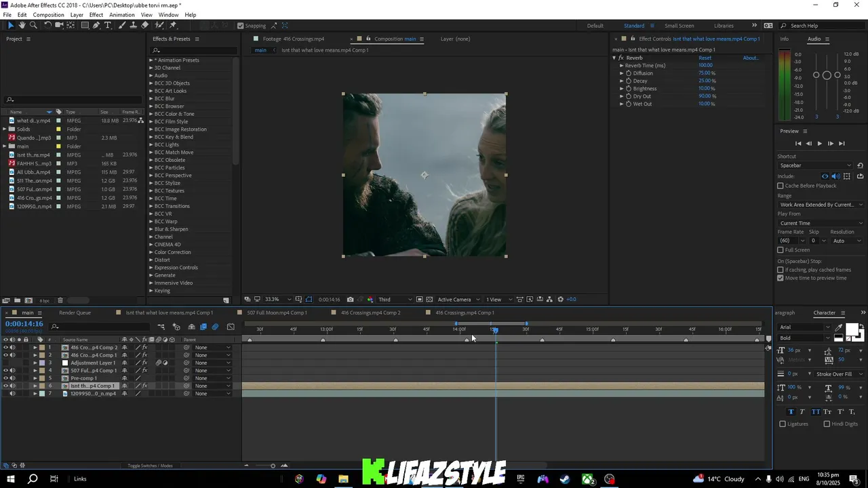
Task: Select the Rotation tool
Action: tap(47, 25)
